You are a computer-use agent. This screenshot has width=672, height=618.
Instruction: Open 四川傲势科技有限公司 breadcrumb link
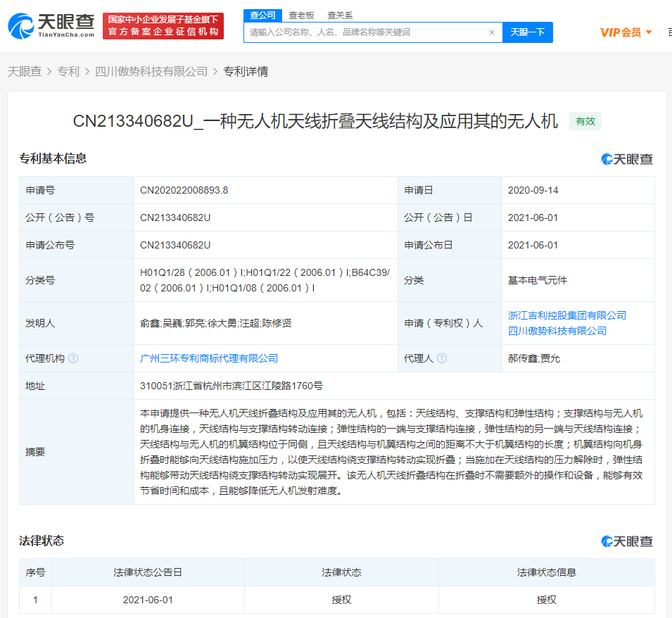pos(151,71)
